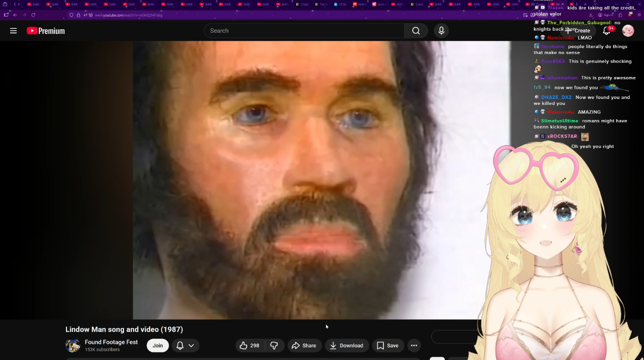Open a new browser tab
Image resolution: width=644 pixels, height=360 pixels.
(585, 4)
